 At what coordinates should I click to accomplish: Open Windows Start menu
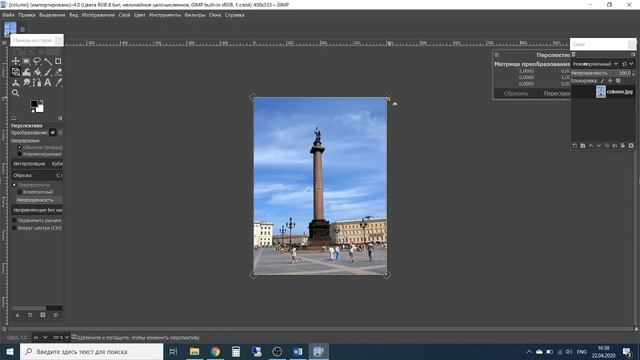[10, 351]
